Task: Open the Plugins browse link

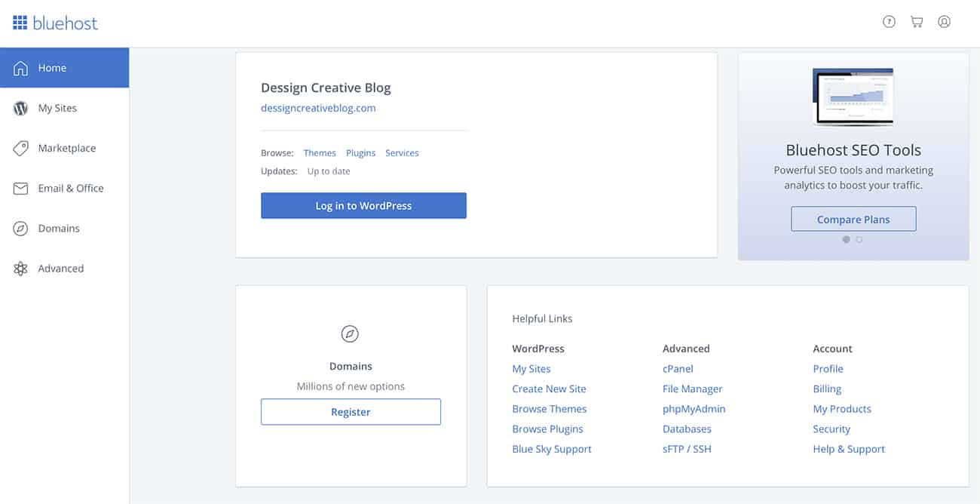Action: [x=360, y=153]
